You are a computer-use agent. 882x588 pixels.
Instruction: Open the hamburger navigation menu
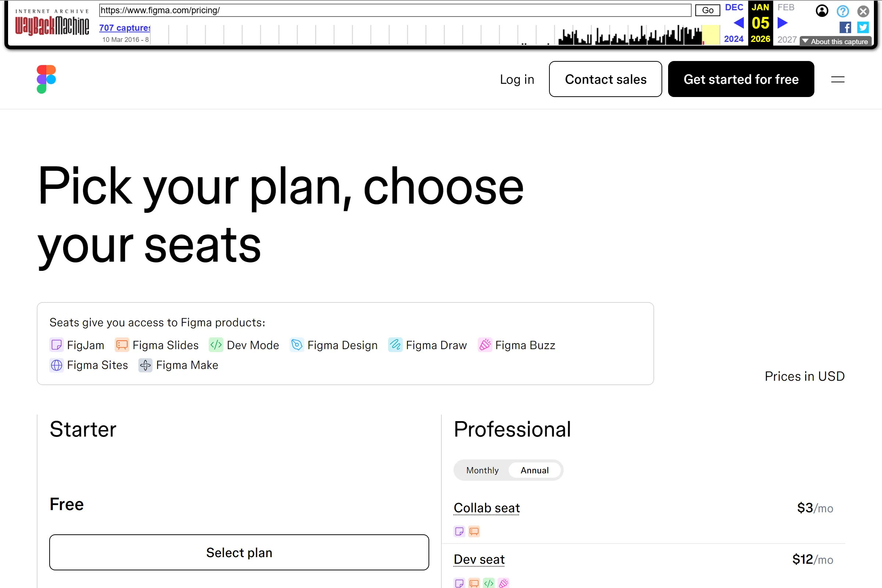tap(838, 79)
